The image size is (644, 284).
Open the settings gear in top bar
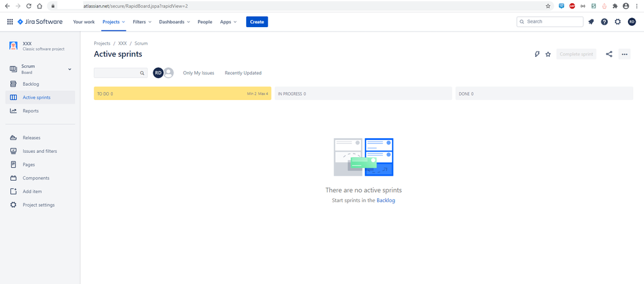pyautogui.click(x=618, y=22)
